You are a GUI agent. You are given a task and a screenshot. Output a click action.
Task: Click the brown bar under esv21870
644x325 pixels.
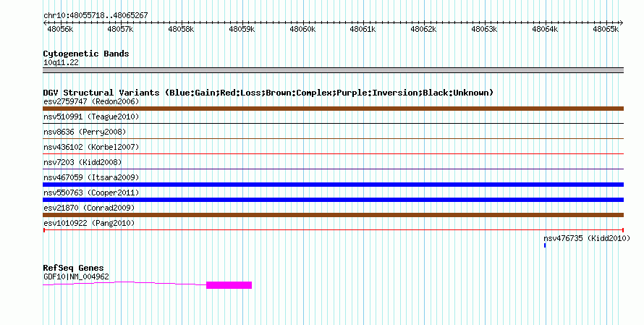coord(333,215)
